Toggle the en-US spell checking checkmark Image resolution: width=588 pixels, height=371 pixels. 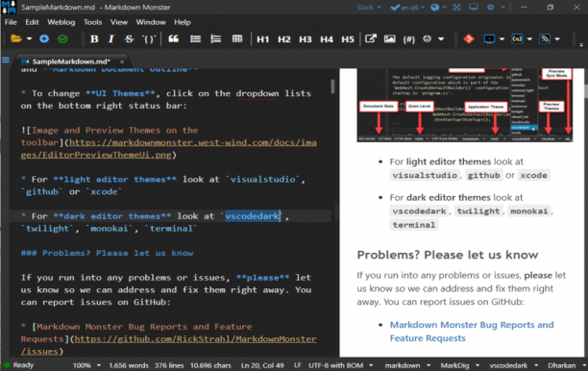[395, 7]
